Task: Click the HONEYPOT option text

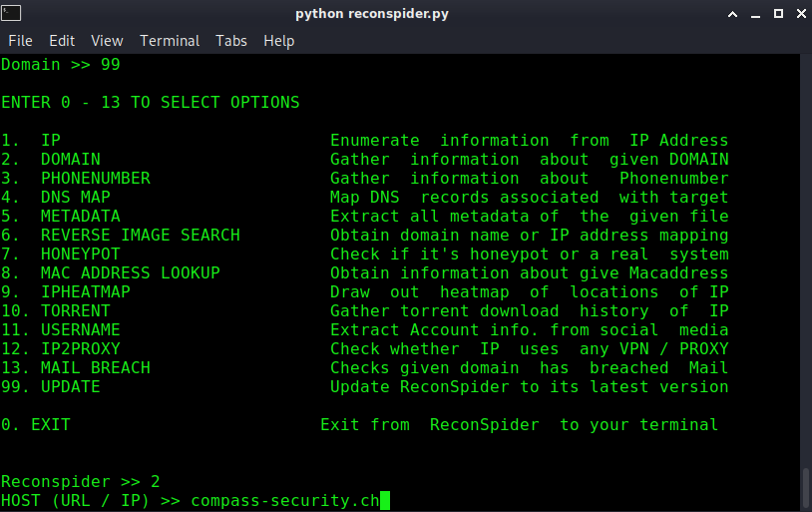Action: click(80, 255)
